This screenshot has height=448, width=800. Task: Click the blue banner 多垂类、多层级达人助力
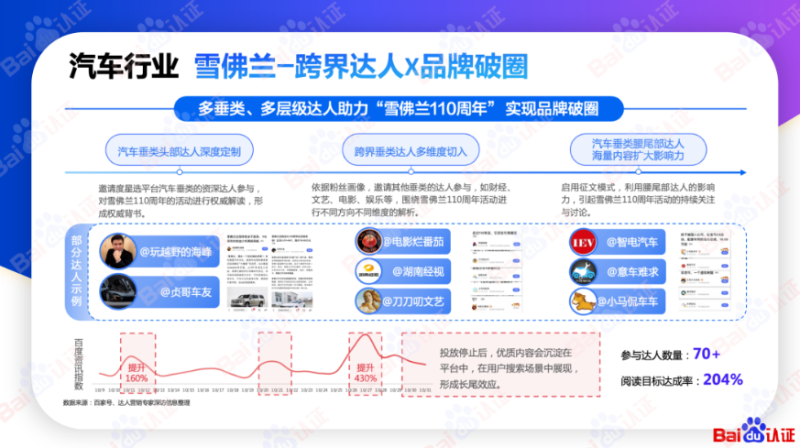[398, 108]
